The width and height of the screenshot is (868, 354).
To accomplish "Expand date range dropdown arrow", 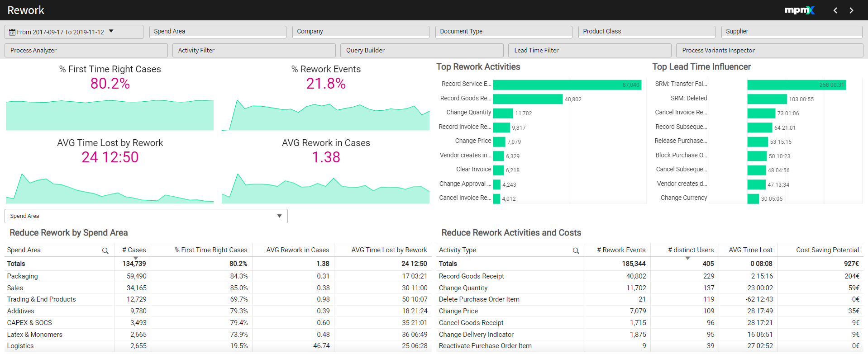I will coord(111,32).
